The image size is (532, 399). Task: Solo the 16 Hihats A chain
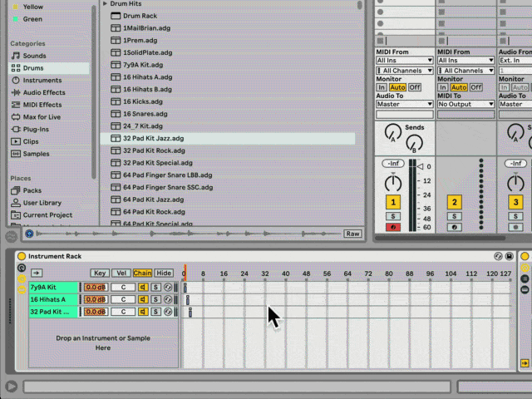click(x=155, y=300)
